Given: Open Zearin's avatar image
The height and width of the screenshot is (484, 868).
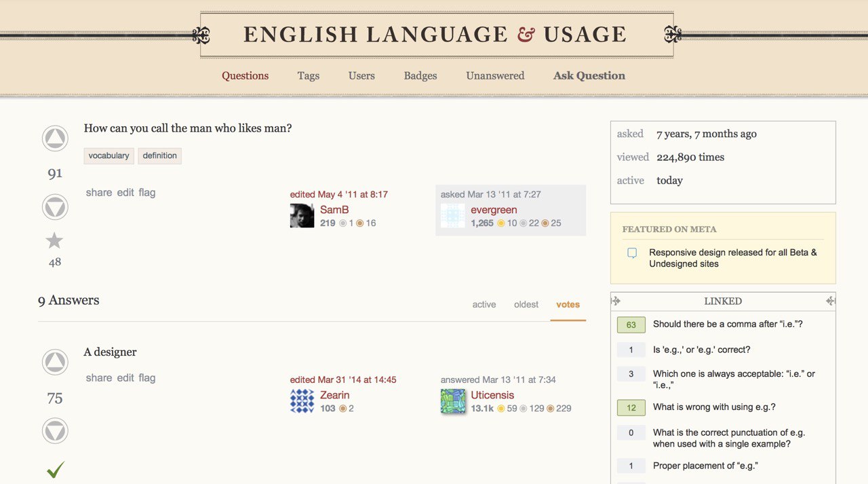Looking at the screenshot, I should pos(302,401).
